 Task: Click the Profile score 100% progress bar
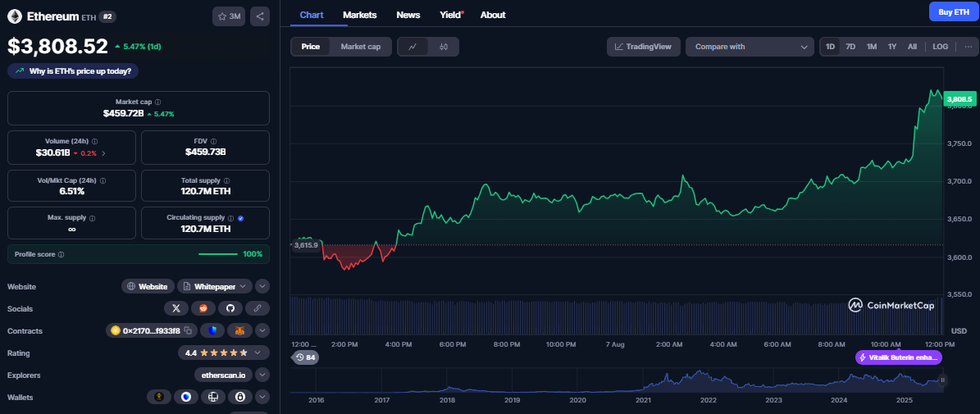tap(218, 254)
